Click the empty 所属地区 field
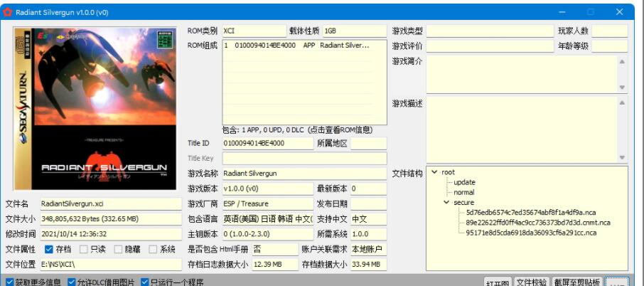This screenshot has width=644, height=286. [369, 144]
